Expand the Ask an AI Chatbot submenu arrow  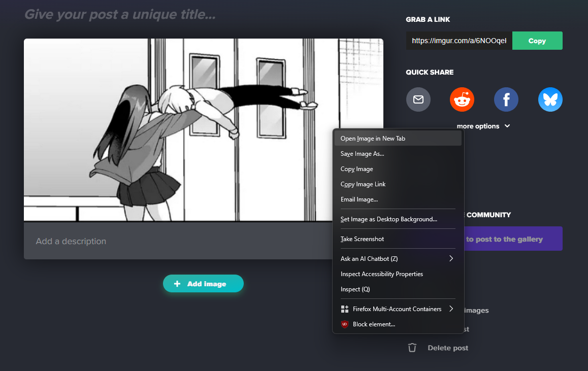click(450, 259)
